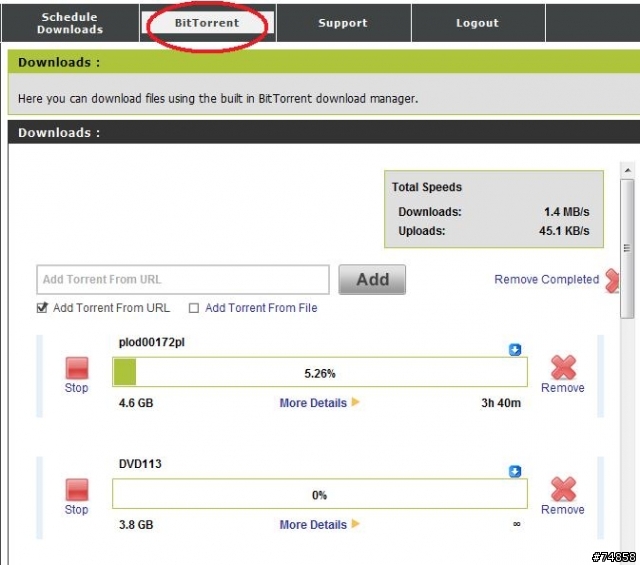Expand More Details arrow for plod00172pl
The image size is (640, 565).
[x=355, y=402]
